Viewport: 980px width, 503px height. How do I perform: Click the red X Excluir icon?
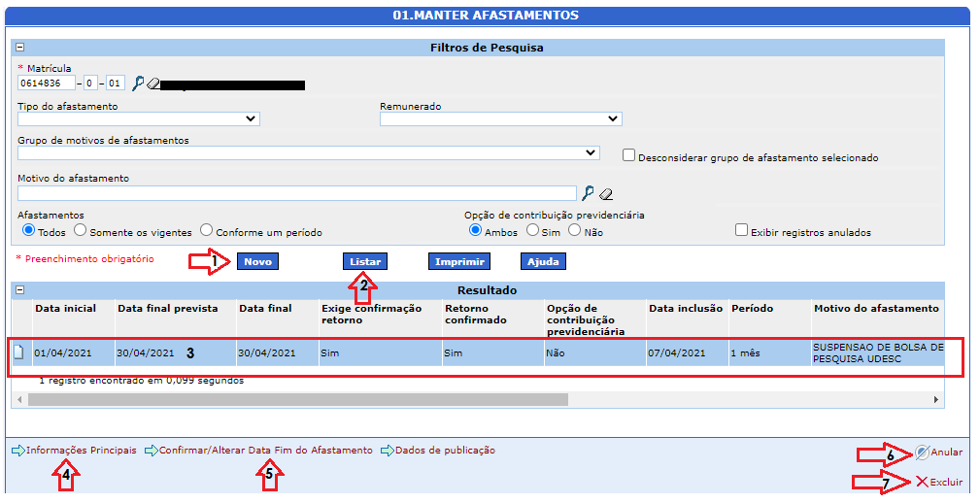[x=921, y=482]
